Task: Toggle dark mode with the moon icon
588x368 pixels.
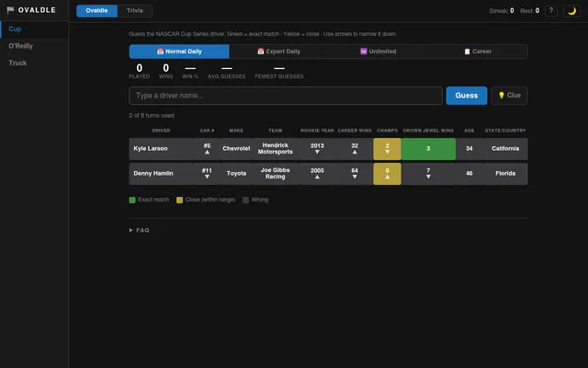Action: click(571, 11)
